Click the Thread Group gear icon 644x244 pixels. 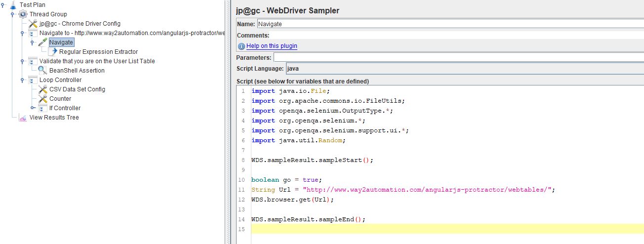click(x=23, y=14)
